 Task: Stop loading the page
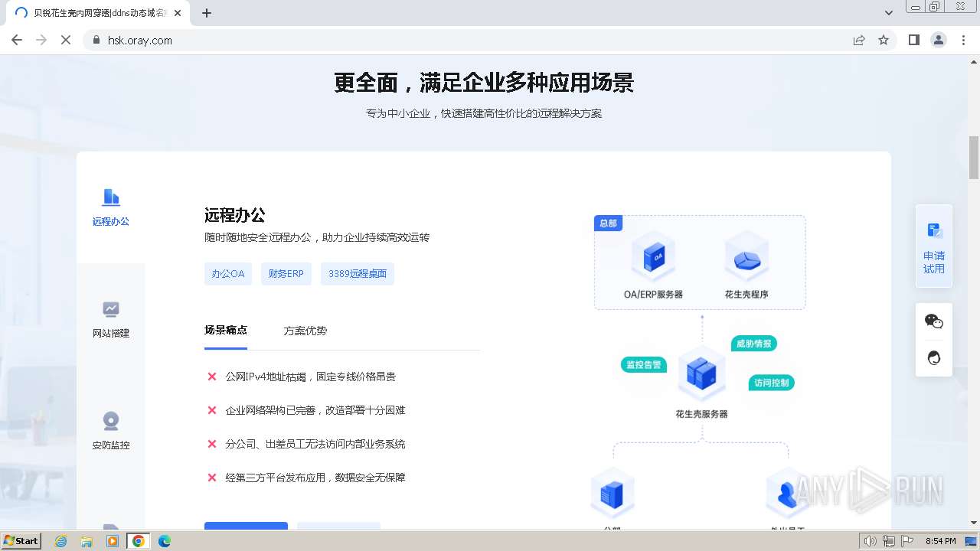click(x=66, y=40)
